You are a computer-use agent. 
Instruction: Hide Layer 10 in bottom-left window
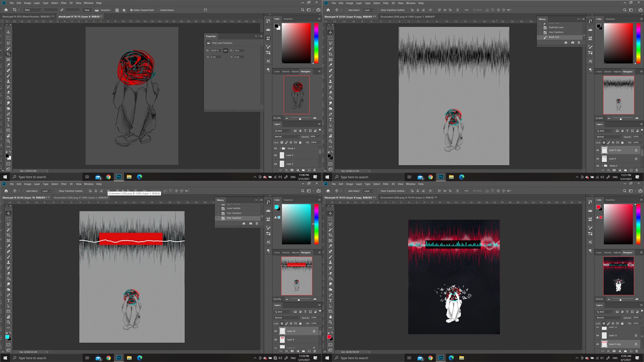[275, 331]
